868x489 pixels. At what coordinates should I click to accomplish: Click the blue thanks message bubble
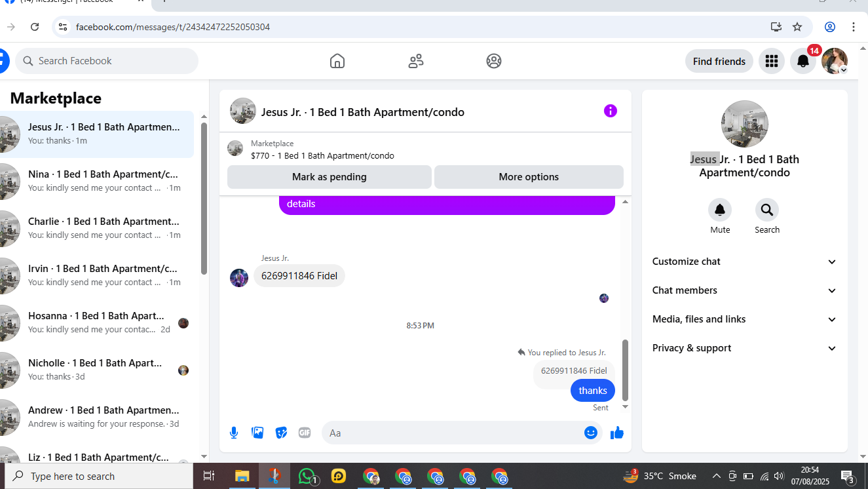point(593,391)
